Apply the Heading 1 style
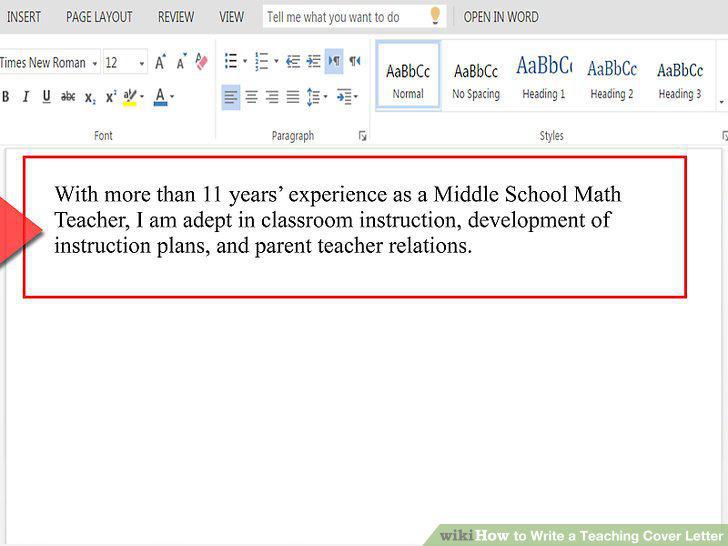728x546 pixels. point(544,77)
